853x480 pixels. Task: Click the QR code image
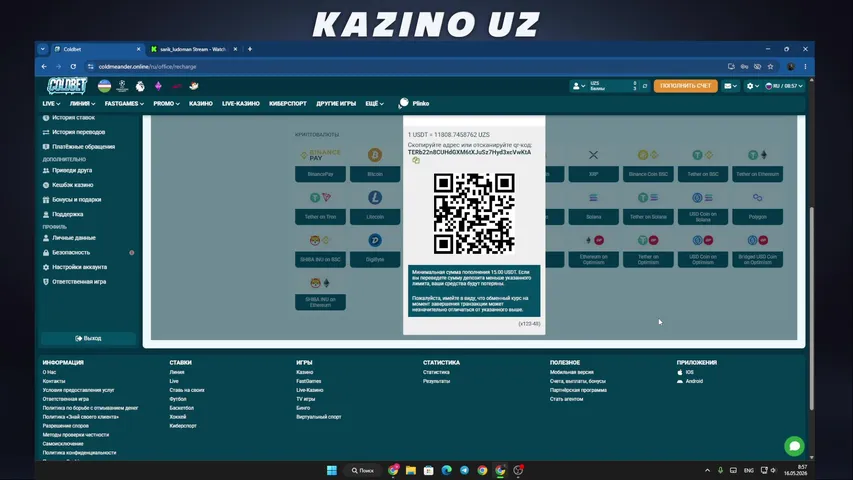click(x=474, y=214)
